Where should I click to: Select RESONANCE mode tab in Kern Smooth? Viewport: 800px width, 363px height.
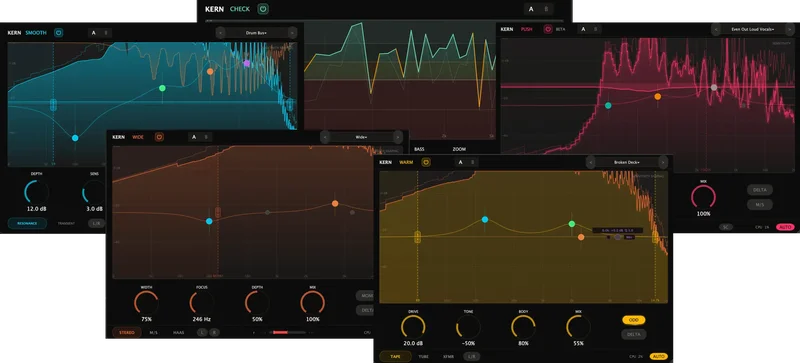28,223
